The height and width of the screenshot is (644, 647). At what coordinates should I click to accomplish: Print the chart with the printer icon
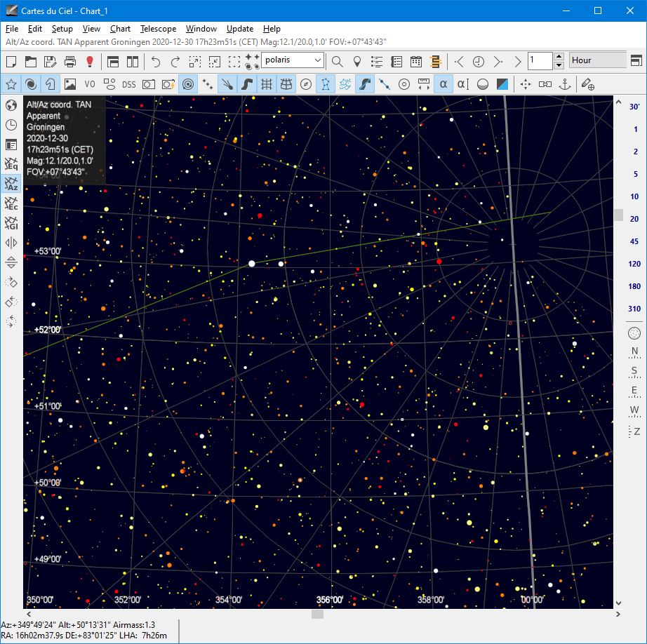coord(70,62)
